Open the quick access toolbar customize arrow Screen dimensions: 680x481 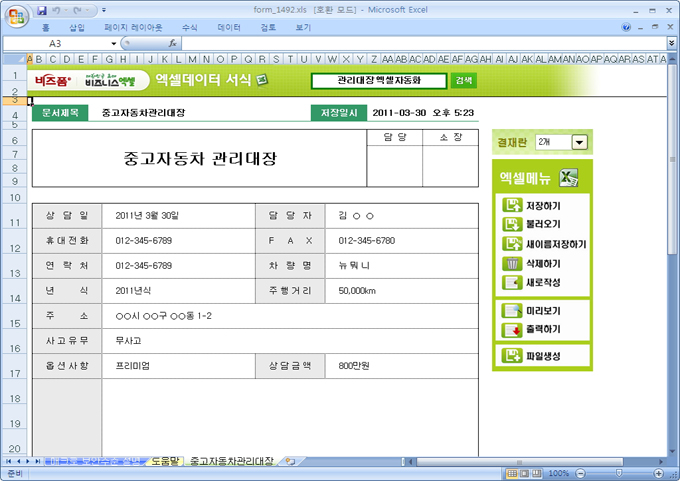(x=105, y=9)
